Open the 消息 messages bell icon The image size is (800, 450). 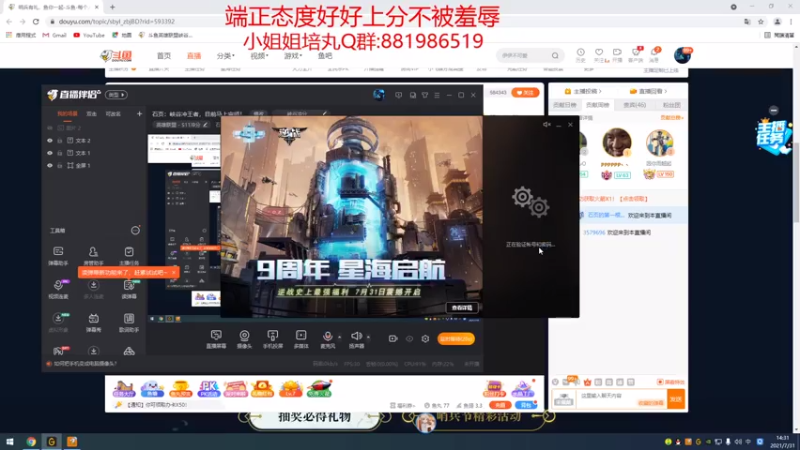655,55
